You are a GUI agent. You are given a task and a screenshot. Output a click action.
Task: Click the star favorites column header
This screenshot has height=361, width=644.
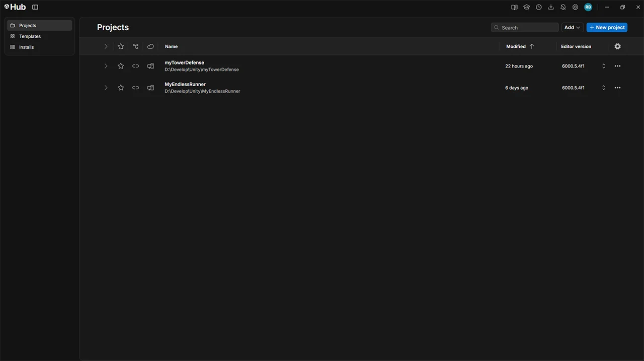click(x=121, y=46)
